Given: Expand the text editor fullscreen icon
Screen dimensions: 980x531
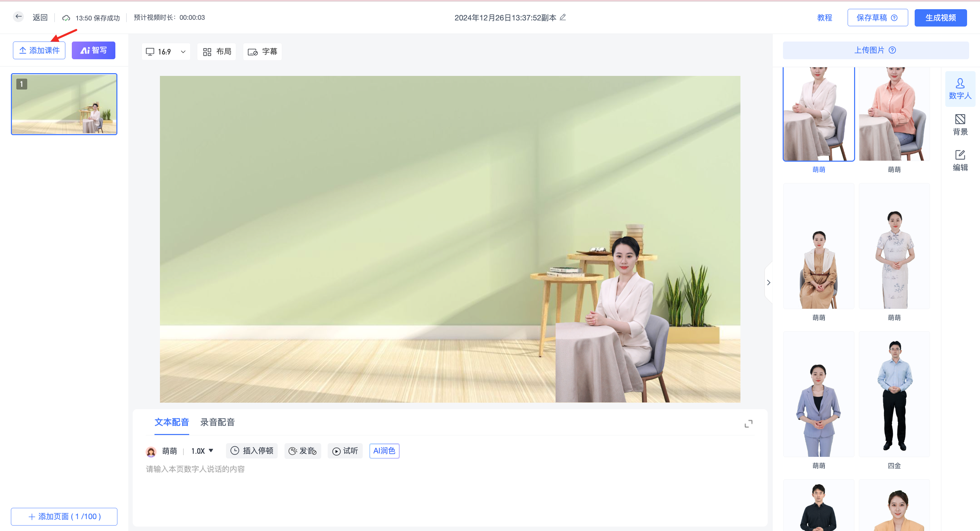Looking at the screenshot, I should (x=748, y=424).
